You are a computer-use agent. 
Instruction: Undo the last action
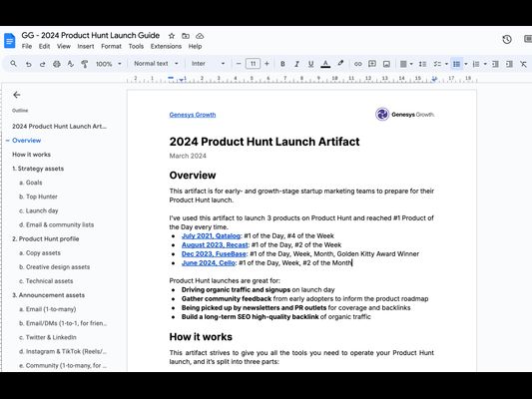pyautogui.click(x=29, y=64)
